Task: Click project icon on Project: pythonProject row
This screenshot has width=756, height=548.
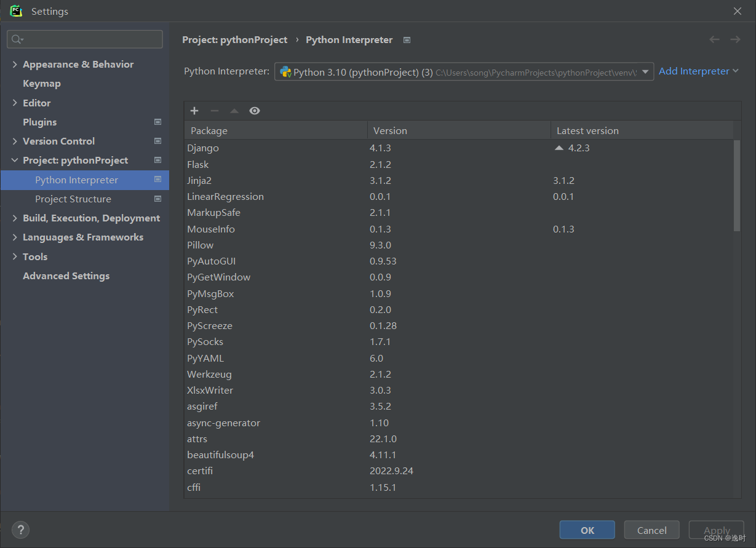Action: [157, 160]
